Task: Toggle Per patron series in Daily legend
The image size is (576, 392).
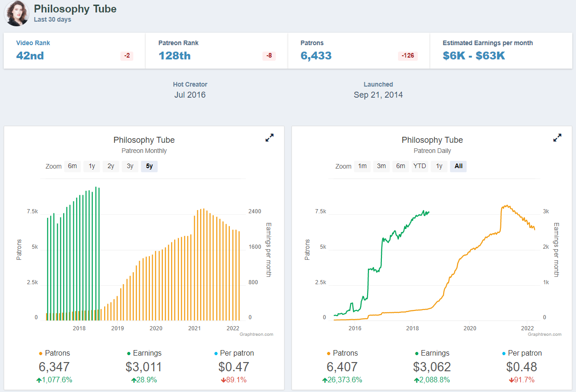Action: [522, 353]
